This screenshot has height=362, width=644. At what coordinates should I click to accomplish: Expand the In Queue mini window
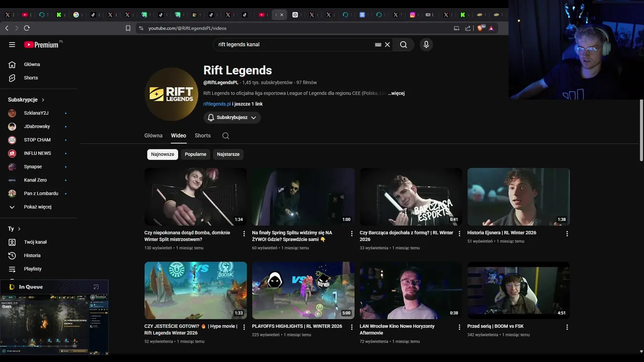[96, 287]
